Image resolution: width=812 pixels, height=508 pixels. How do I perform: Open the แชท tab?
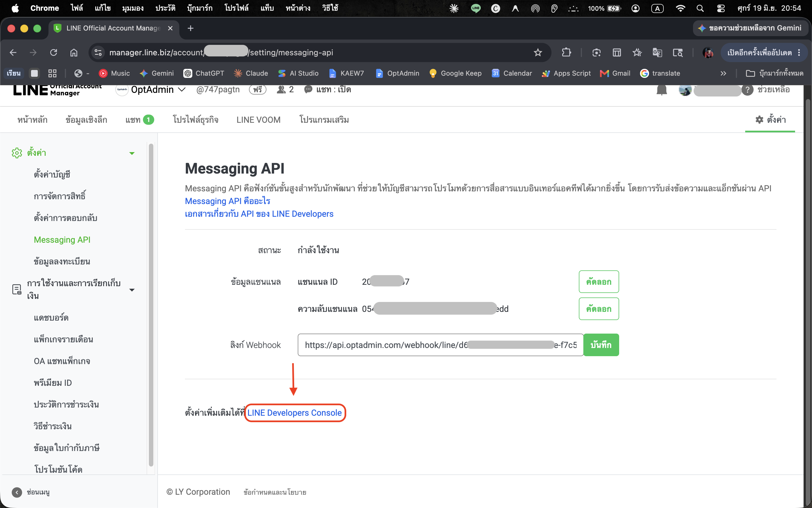pos(140,120)
